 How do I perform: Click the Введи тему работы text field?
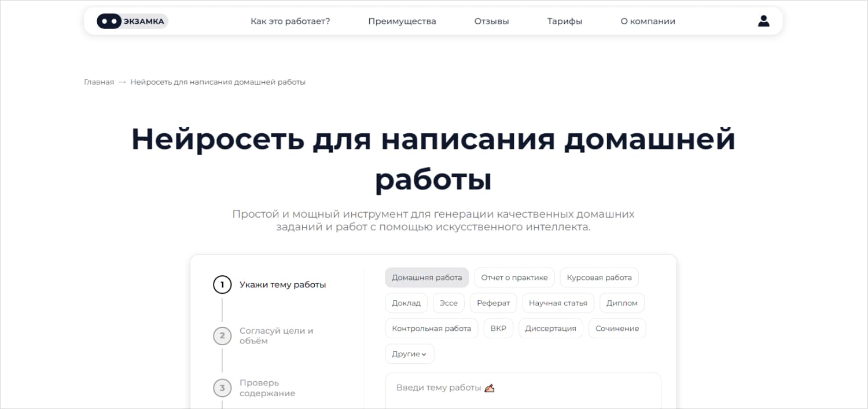523,390
